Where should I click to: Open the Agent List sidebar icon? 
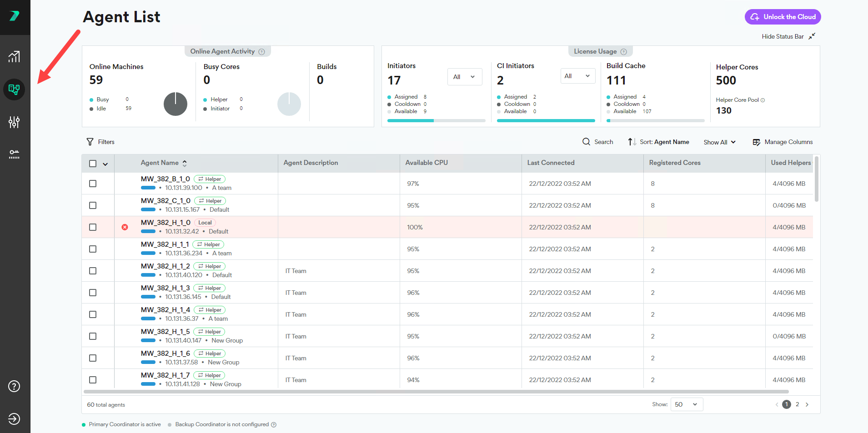pyautogui.click(x=14, y=89)
